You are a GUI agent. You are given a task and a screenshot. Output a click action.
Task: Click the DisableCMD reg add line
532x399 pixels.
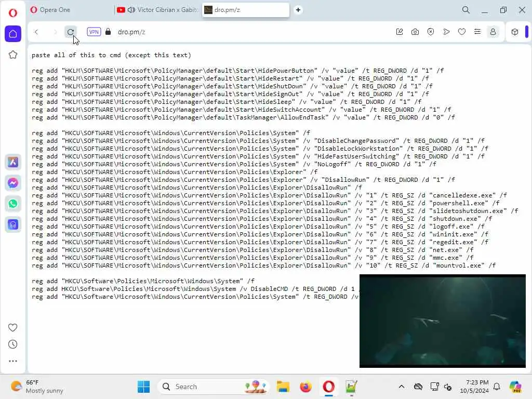195,289
